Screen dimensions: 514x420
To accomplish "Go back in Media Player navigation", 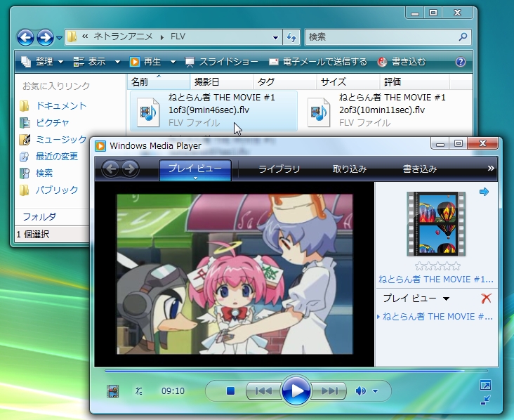I will click(111, 169).
